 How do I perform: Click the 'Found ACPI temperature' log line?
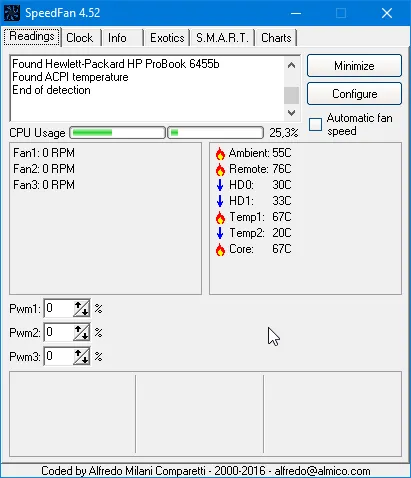70,77
